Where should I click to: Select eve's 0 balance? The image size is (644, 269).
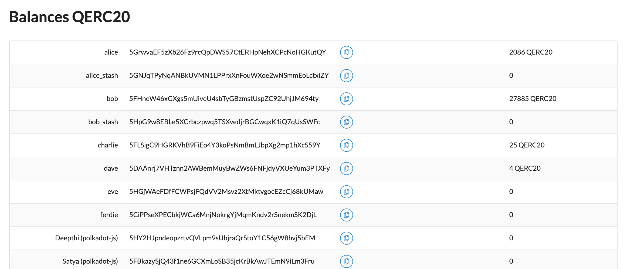[511, 191]
